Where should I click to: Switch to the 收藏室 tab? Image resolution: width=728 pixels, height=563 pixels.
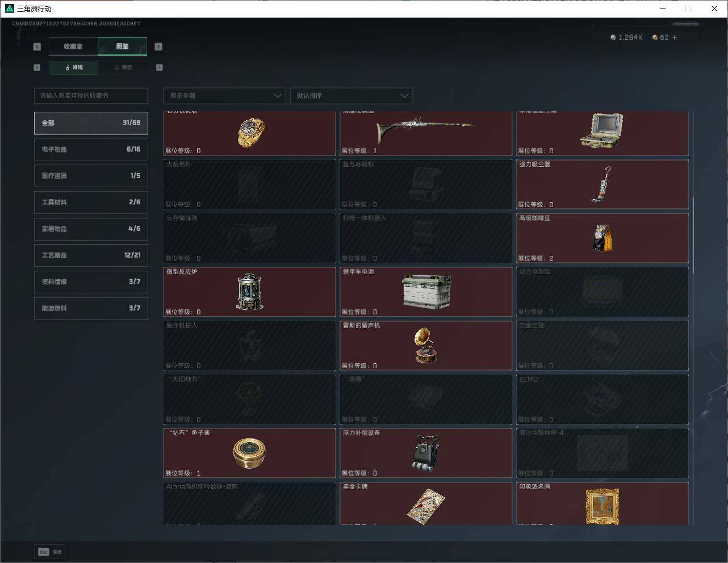click(73, 47)
